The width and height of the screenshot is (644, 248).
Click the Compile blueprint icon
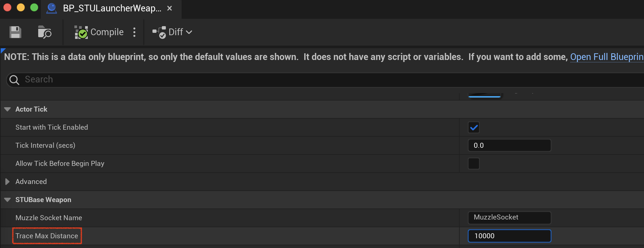tap(81, 32)
